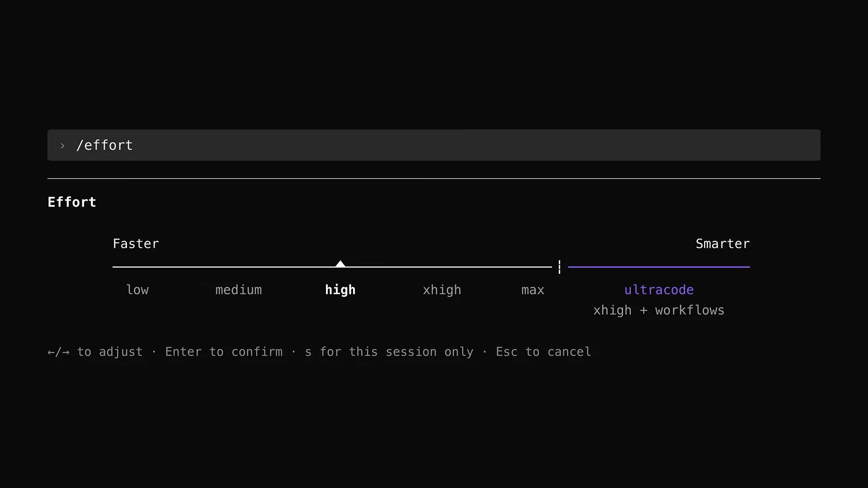Click the 'xhigh + workflows' description
868x488 pixels.
tap(659, 310)
